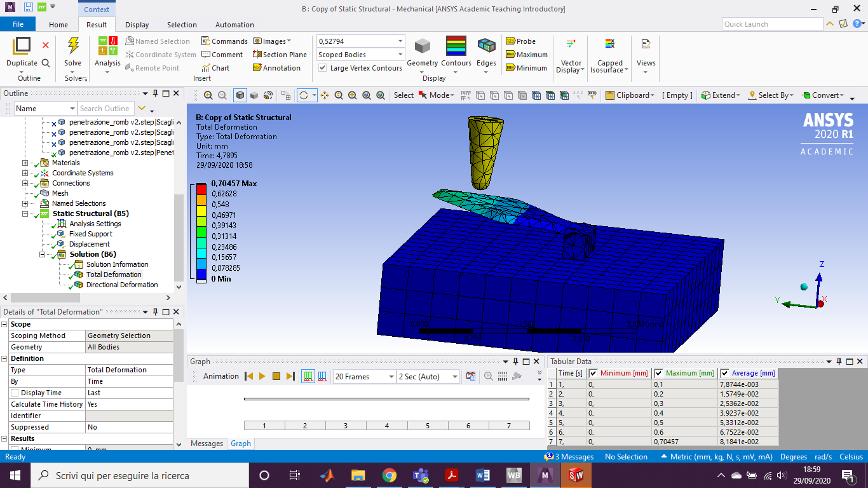Image resolution: width=868 pixels, height=488 pixels.
Task: Open the Scoped Bodies dropdown
Action: 400,55
